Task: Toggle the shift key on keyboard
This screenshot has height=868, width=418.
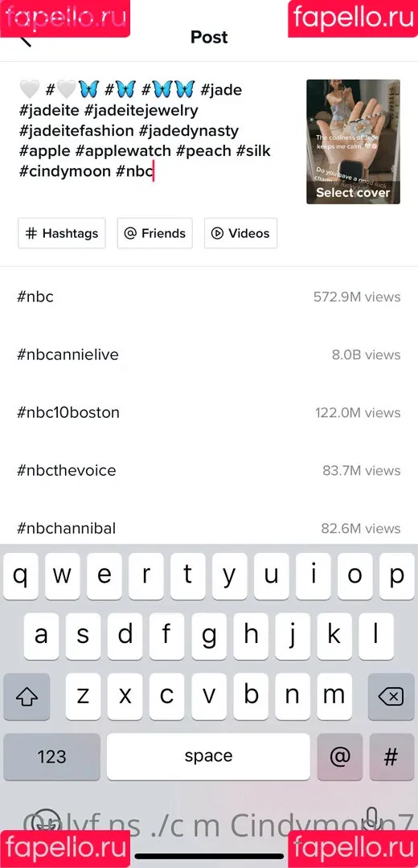Action: point(26,696)
